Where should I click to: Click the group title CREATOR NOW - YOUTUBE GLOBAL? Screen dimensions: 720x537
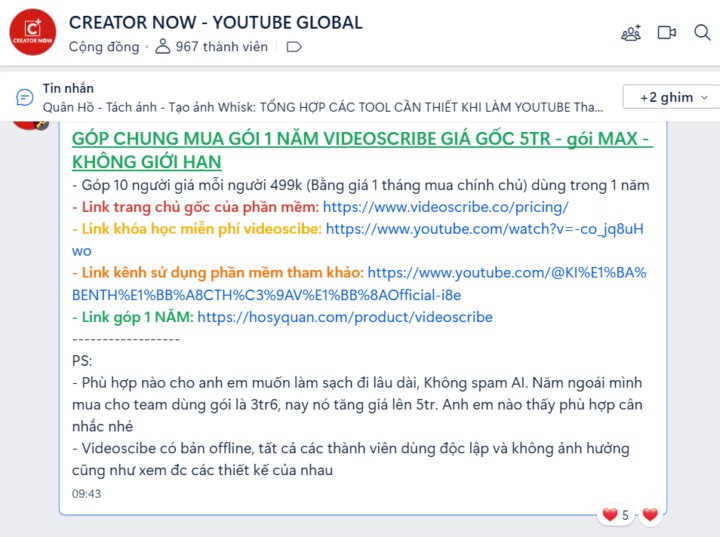(216, 23)
